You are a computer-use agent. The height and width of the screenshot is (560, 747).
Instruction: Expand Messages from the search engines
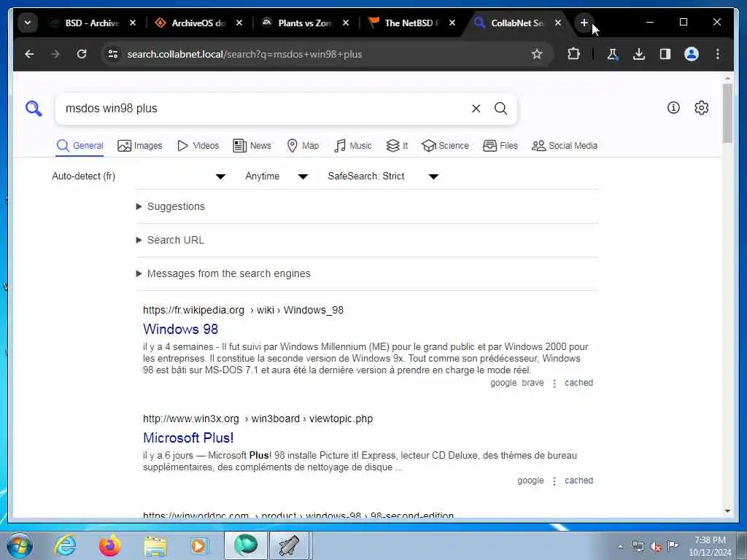(223, 274)
